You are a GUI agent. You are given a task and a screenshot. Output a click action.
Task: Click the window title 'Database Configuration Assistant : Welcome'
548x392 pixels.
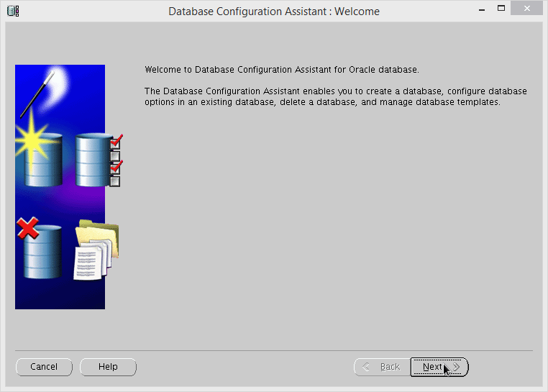273,12
